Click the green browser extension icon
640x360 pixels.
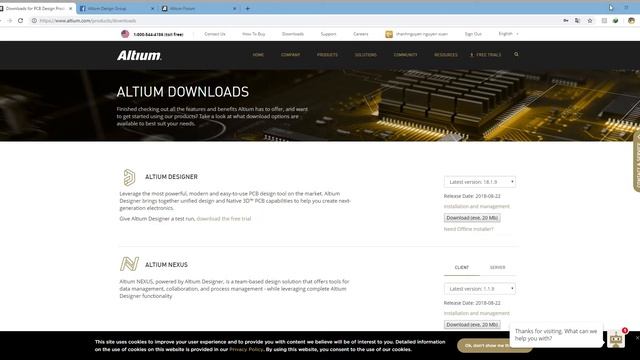pyautogui.click(x=616, y=20)
